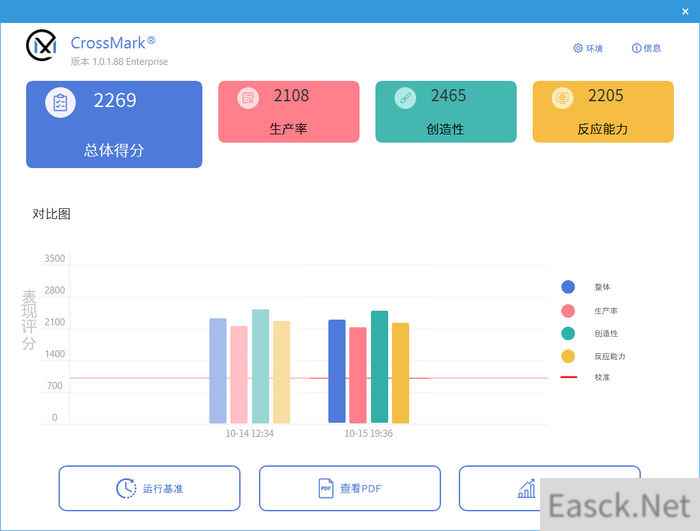Click the CrossMark title text

coord(112,43)
